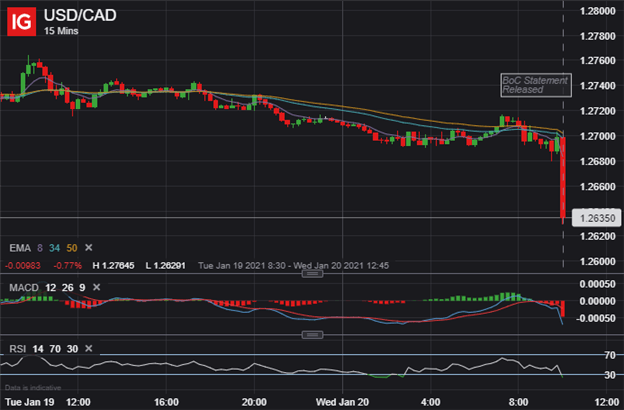Click the MACD 0.00050 axis label
Screen dimensions: 624x410
point(598,284)
